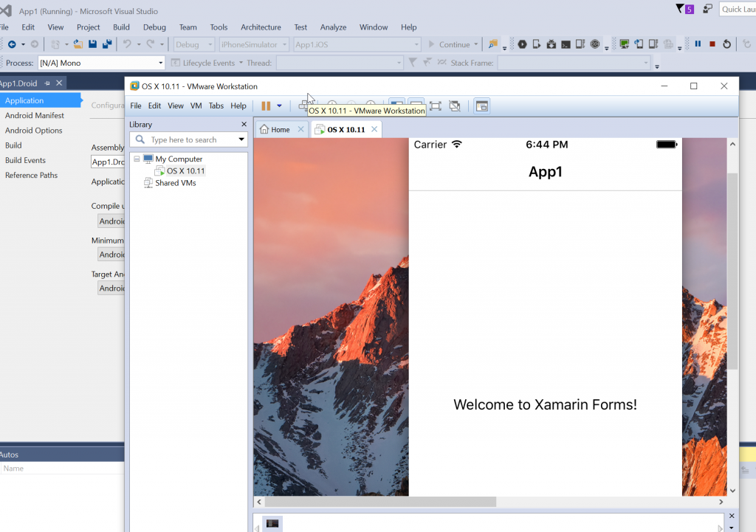Open the Library search filter dropdown arrow
Image resolution: width=756 pixels, height=532 pixels.
pyautogui.click(x=241, y=139)
